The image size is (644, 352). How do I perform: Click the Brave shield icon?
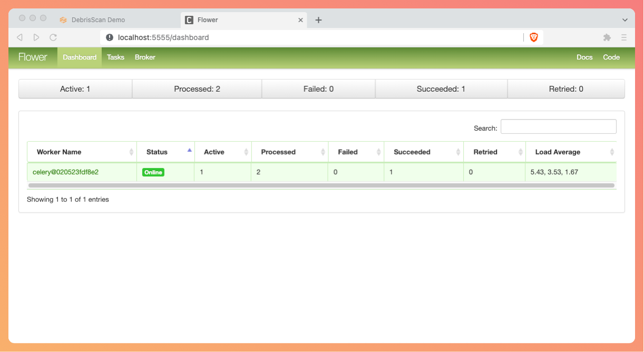coord(533,37)
